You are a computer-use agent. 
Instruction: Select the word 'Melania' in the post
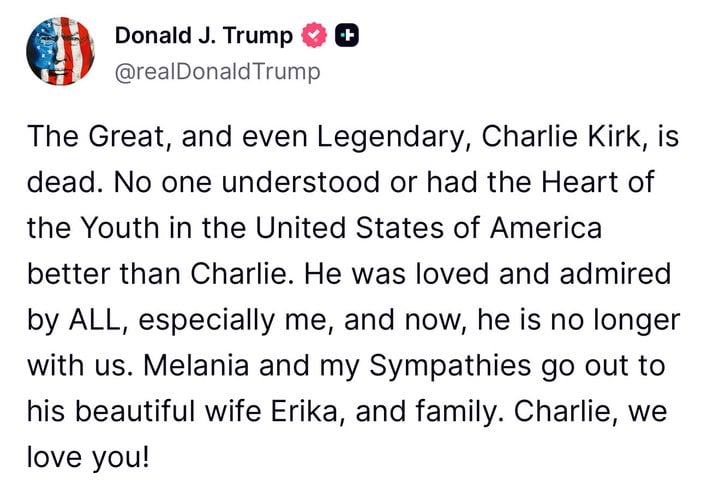pyautogui.click(x=197, y=365)
